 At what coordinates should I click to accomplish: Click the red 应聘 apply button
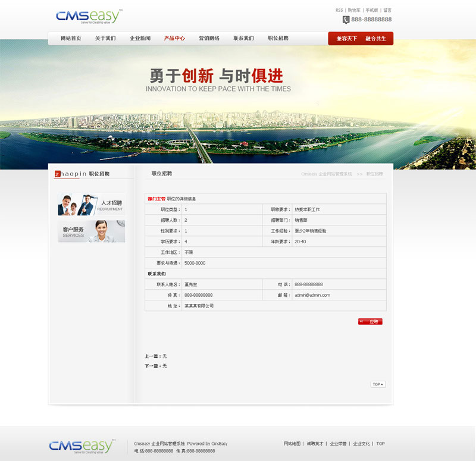370,322
